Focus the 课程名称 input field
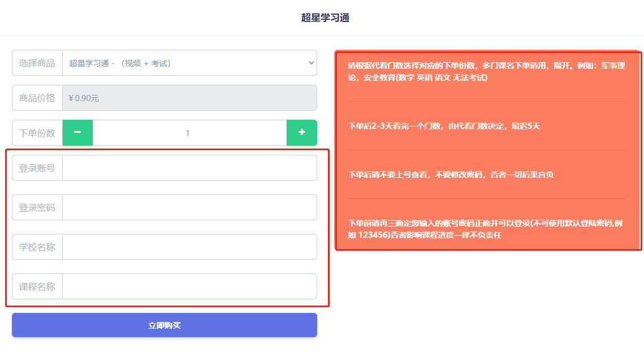Image resolution: width=644 pixels, height=353 pixels. click(189, 286)
